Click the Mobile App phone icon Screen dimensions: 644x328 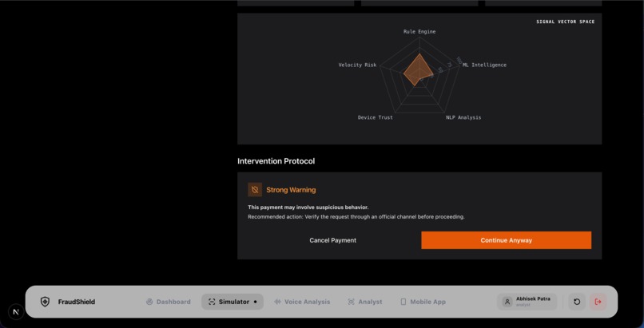pyautogui.click(x=403, y=302)
